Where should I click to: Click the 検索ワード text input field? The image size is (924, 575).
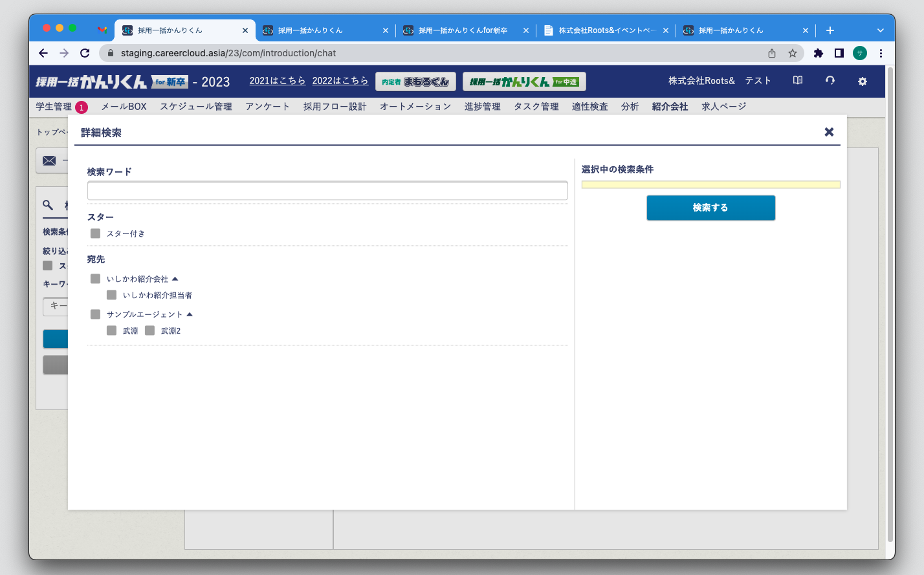point(327,191)
